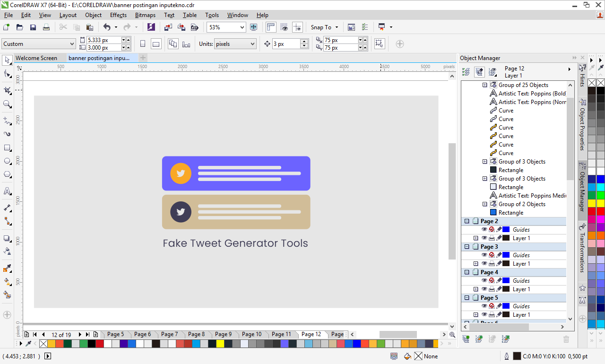Open the Object Properties docker tab
Image resolution: width=605 pixels, height=364 pixels.
[x=582, y=125]
